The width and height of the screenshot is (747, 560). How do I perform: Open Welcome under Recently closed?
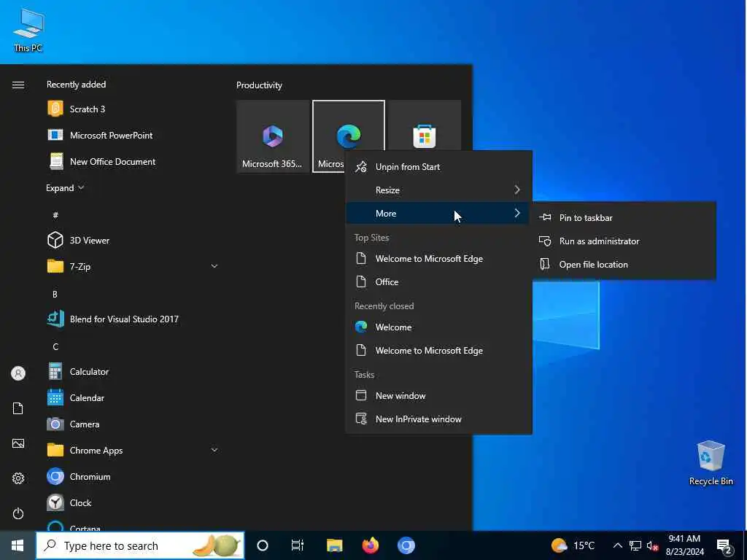coord(438,327)
